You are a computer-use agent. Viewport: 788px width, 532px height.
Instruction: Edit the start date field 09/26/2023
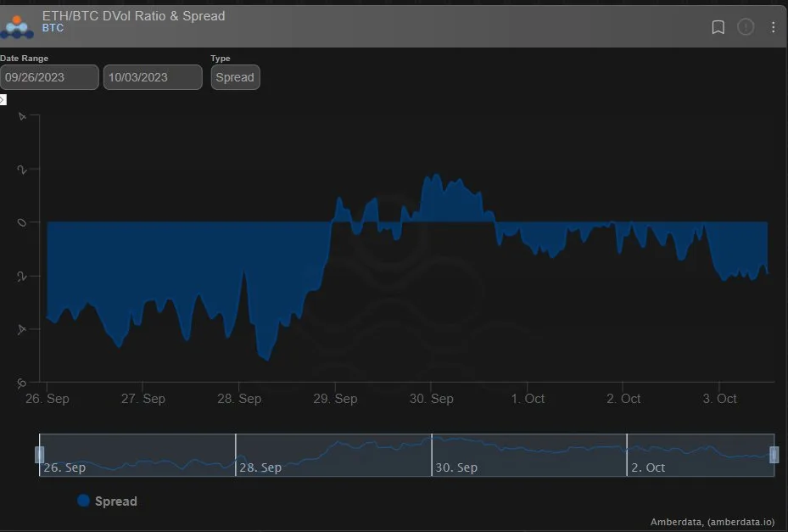click(x=49, y=77)
